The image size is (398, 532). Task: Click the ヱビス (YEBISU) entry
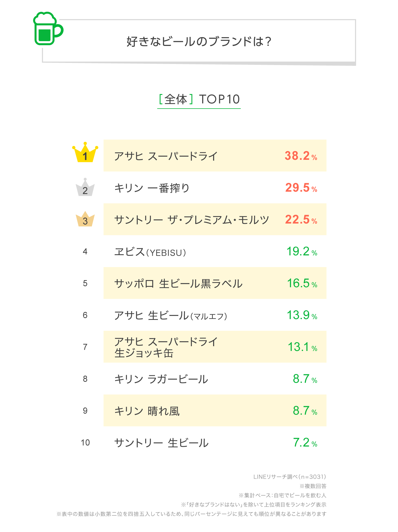click(x=150, y=252)
